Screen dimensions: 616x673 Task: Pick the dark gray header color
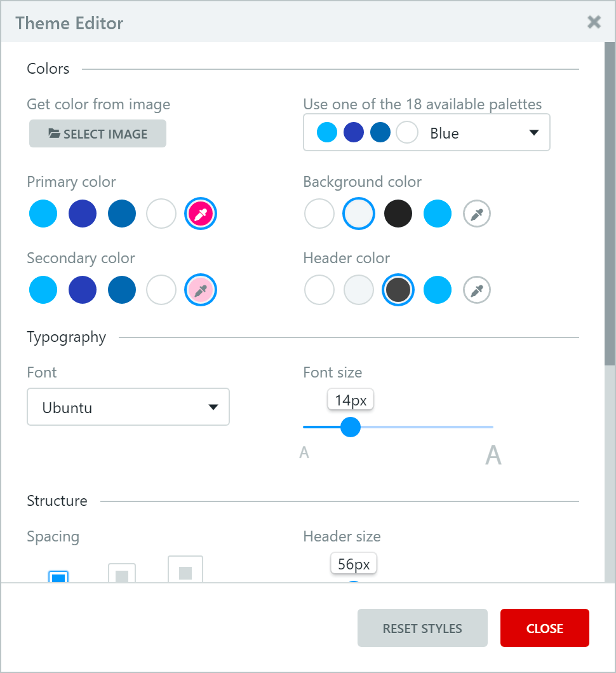pos(398,290)
